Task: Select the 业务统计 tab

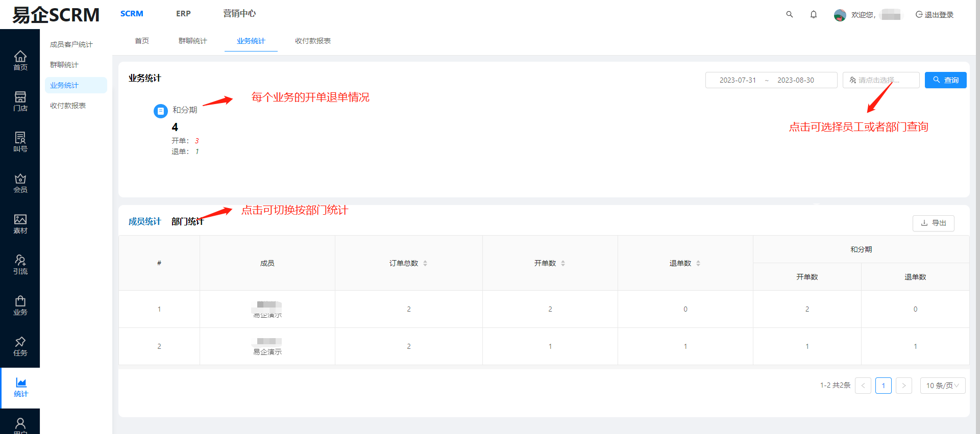Action: pos(251,41)
